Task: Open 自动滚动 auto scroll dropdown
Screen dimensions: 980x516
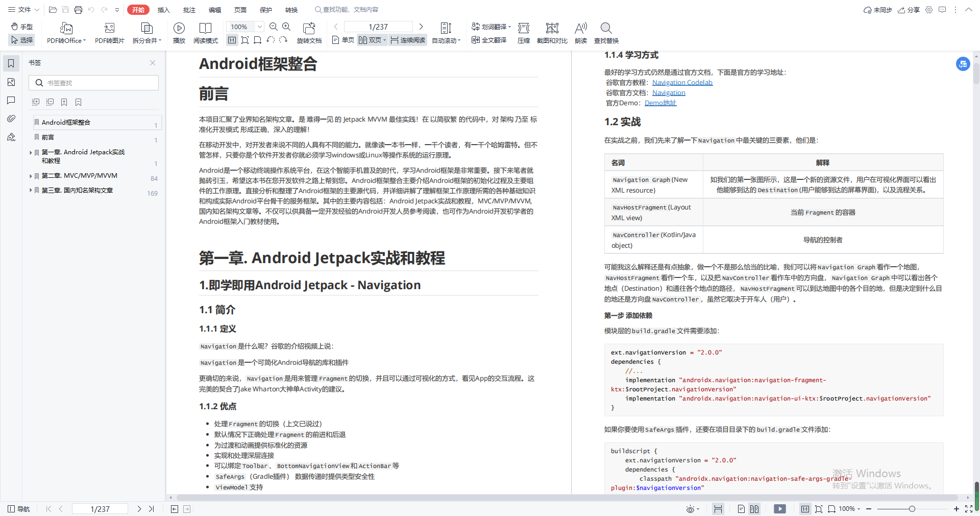Action: [446, 33]
